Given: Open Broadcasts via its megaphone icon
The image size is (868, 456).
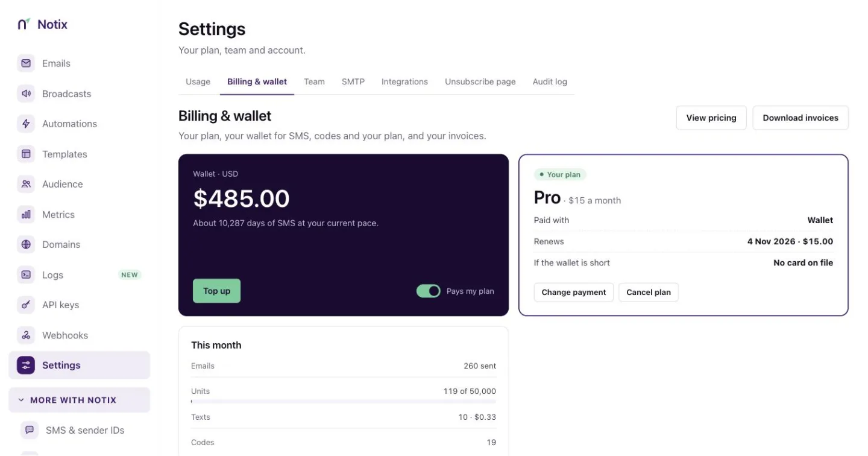Looking at the screenshot, I should click(x=26, y=93).
